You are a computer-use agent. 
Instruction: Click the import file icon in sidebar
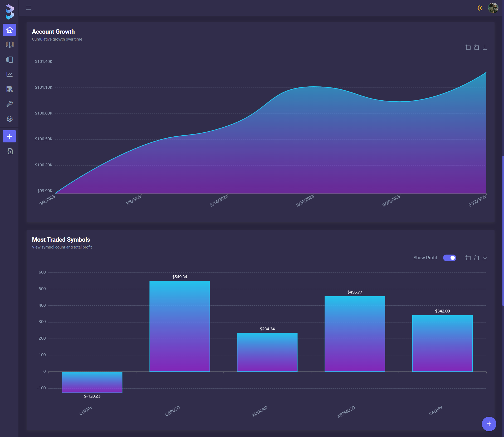[x=9, y=151]
